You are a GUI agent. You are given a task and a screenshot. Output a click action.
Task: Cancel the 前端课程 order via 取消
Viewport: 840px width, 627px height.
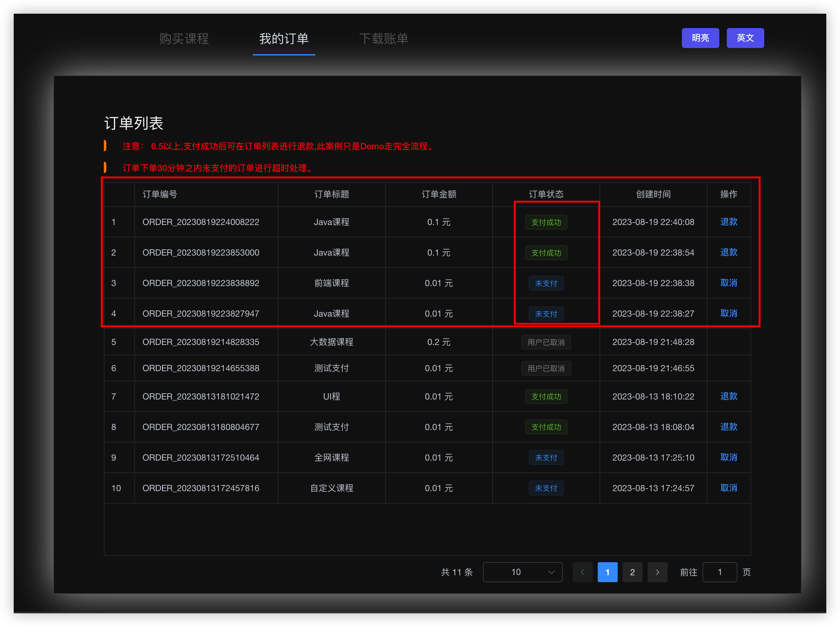point(728,283)
